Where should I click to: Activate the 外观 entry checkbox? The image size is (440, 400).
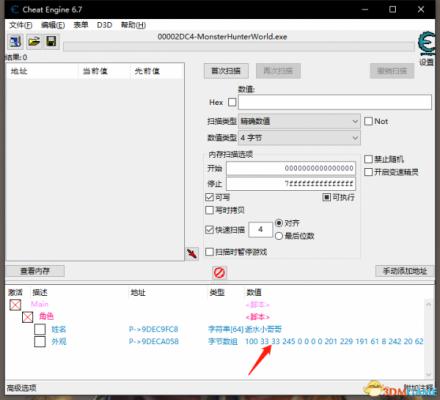40,341
